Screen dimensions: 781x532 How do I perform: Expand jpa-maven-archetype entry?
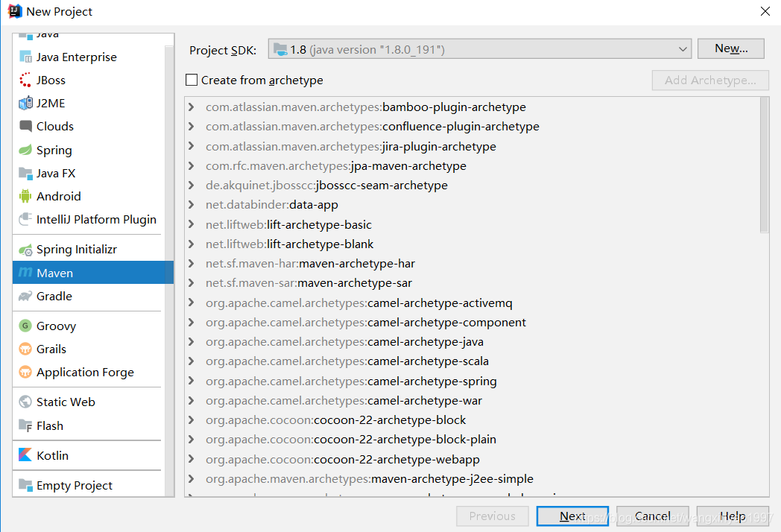(192, 166)
